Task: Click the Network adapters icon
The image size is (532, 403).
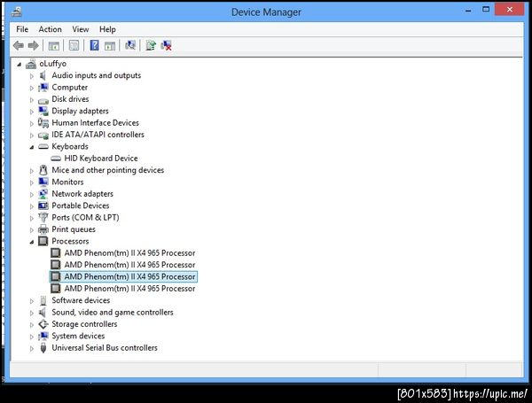Action: coord(43,194)
